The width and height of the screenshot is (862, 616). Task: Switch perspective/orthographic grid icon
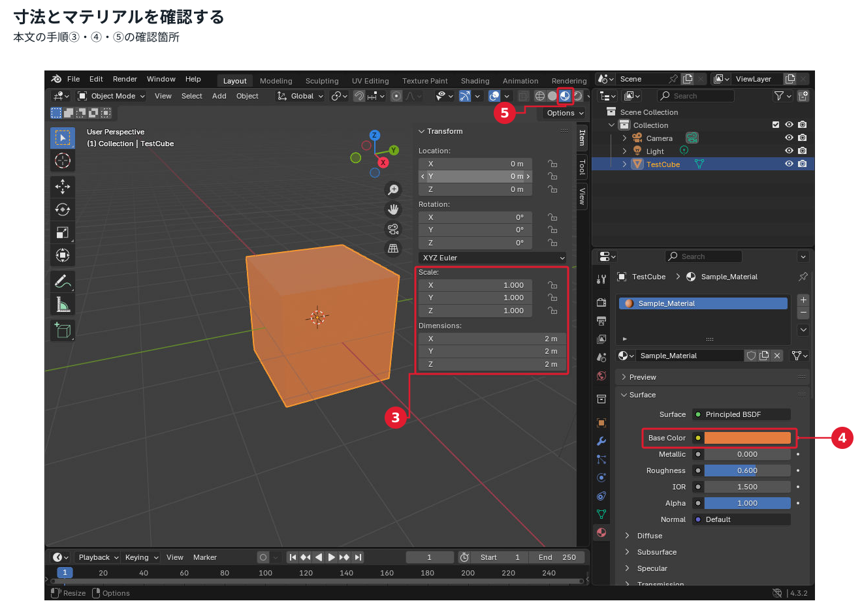(393, 249)
